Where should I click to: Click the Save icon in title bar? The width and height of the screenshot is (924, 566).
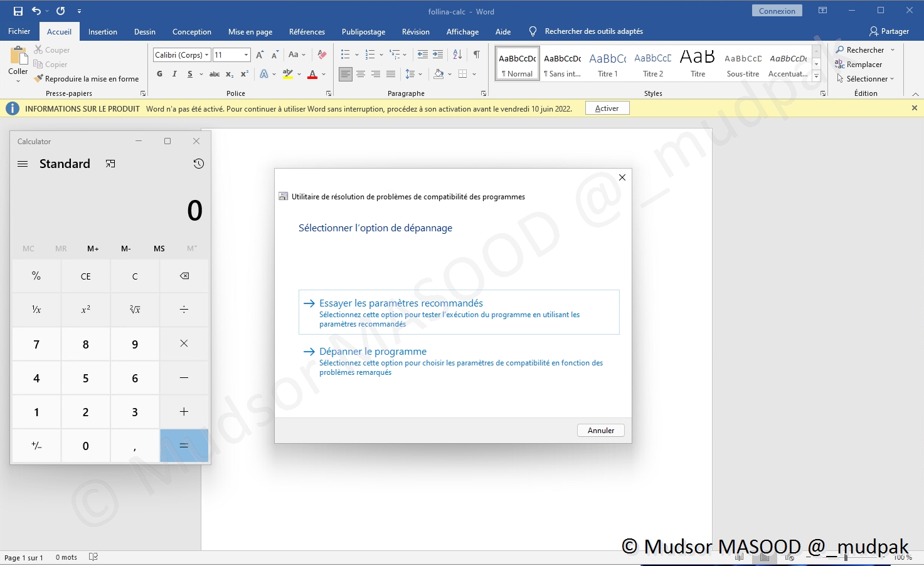click(x=18, y=11)
